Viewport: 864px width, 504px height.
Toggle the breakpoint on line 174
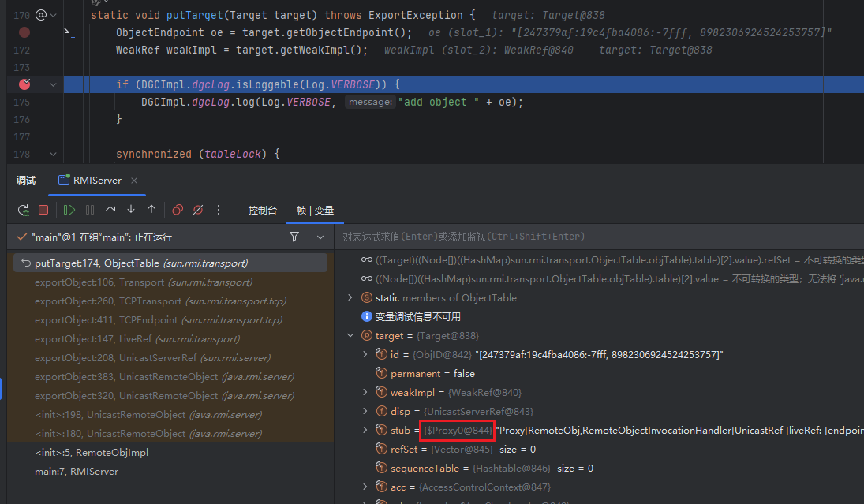[x=24, y=84]
